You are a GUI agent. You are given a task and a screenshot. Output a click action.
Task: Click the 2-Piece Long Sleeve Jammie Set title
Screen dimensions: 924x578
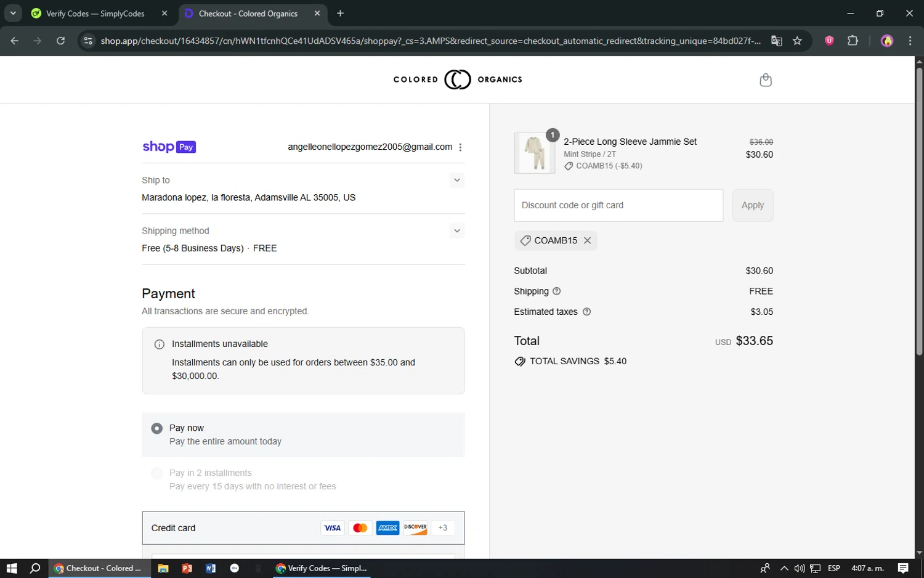click(630, 142)
